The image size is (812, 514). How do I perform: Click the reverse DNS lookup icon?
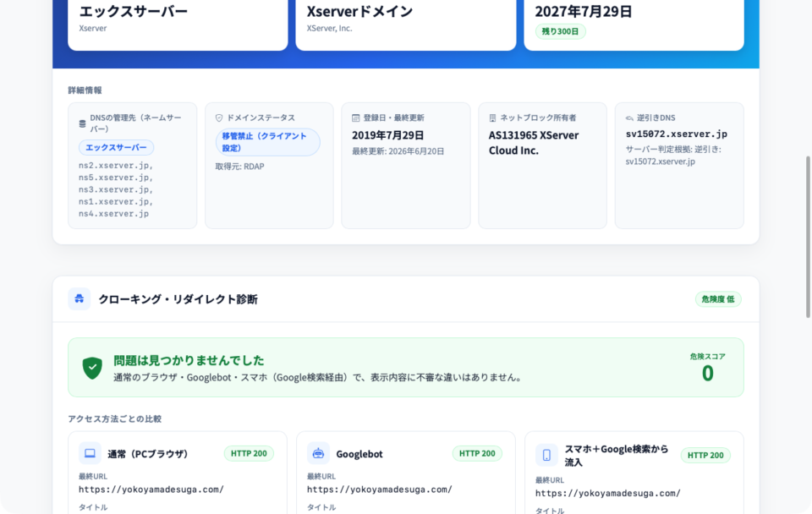click(x=629, y=118)
